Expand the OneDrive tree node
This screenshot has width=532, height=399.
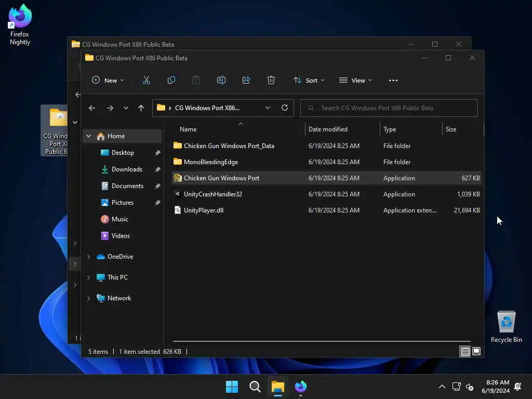(88, 257)
